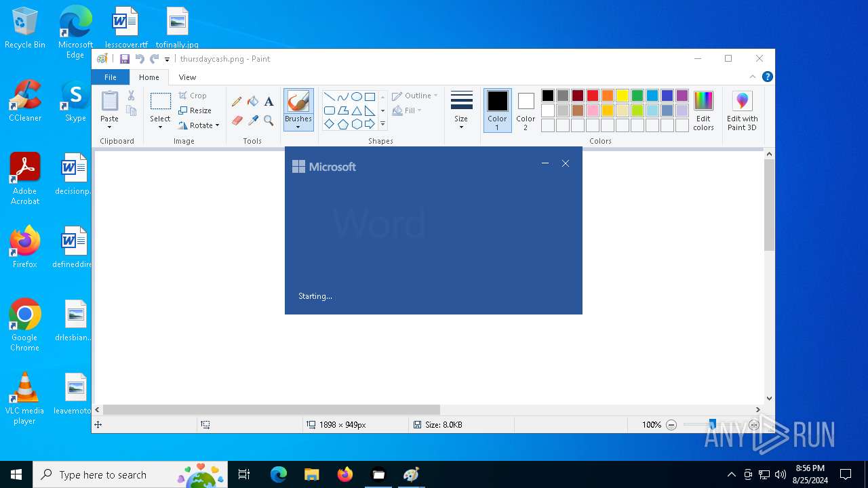The image size is (868, 488).
Task: Open the shape Fill dropdown
Action: coord(407,110)
